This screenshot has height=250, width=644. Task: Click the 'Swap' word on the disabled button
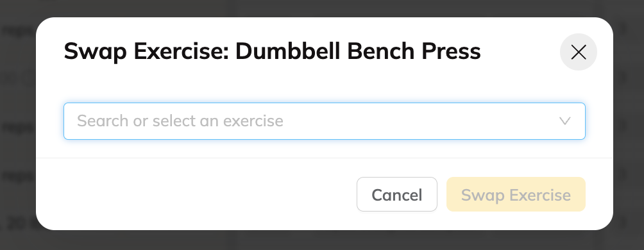tap(479, 195)
